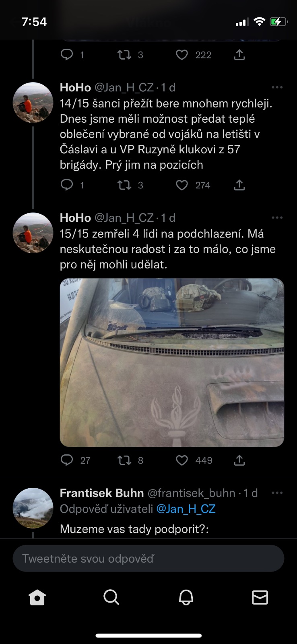
Task: Open more options on Frantisek Buhn's reply
Action: coord(277,493)
